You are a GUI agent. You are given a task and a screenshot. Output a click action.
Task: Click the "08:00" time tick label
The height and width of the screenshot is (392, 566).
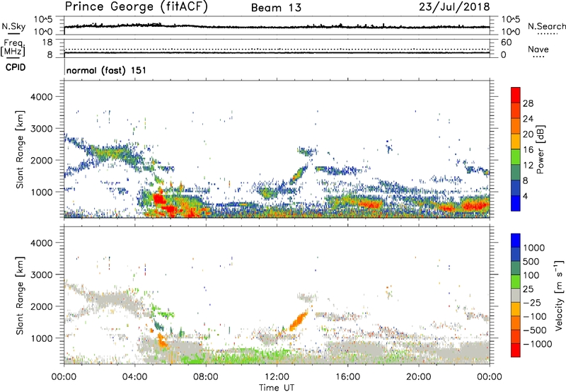[206, 377]
